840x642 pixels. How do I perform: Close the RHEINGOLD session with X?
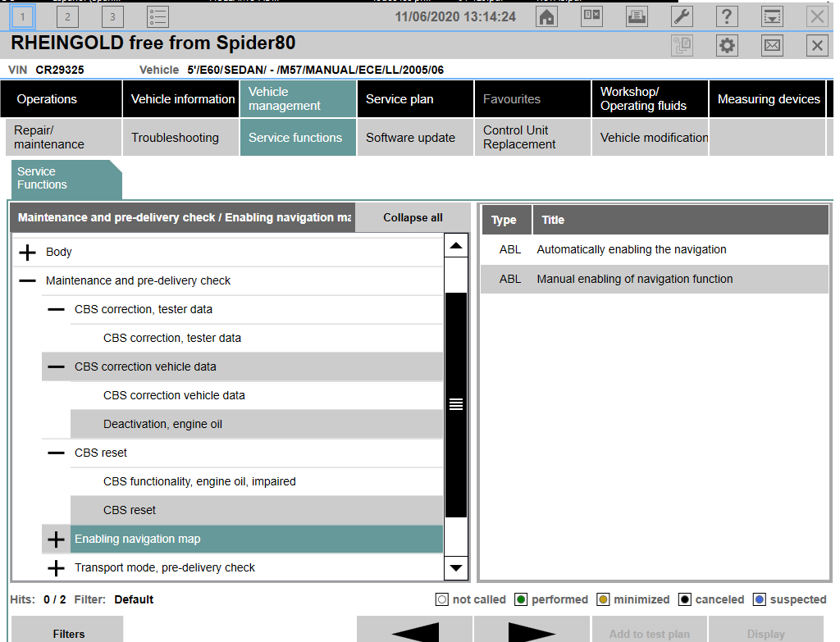click(x=817, y=46)
